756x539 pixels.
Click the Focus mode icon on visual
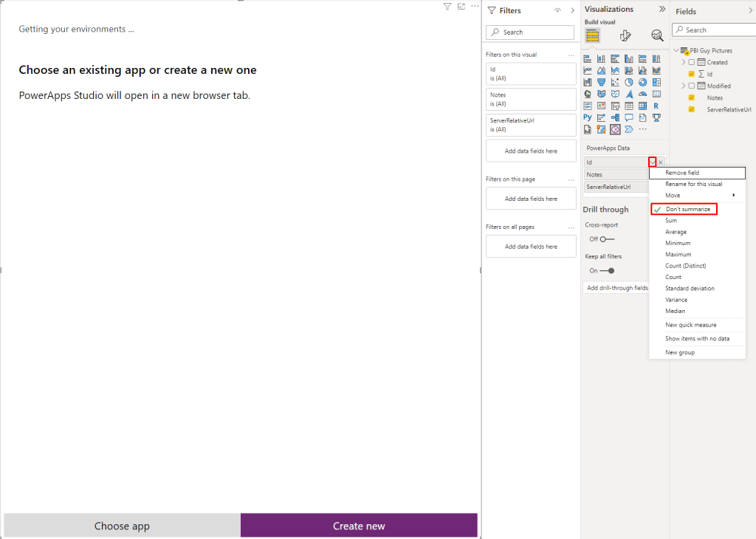[461, 6]
